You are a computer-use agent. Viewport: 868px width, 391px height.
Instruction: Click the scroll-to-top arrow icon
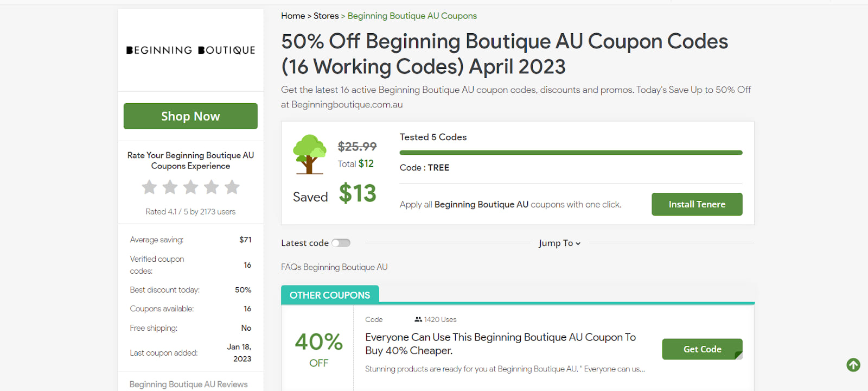(853, 365)
